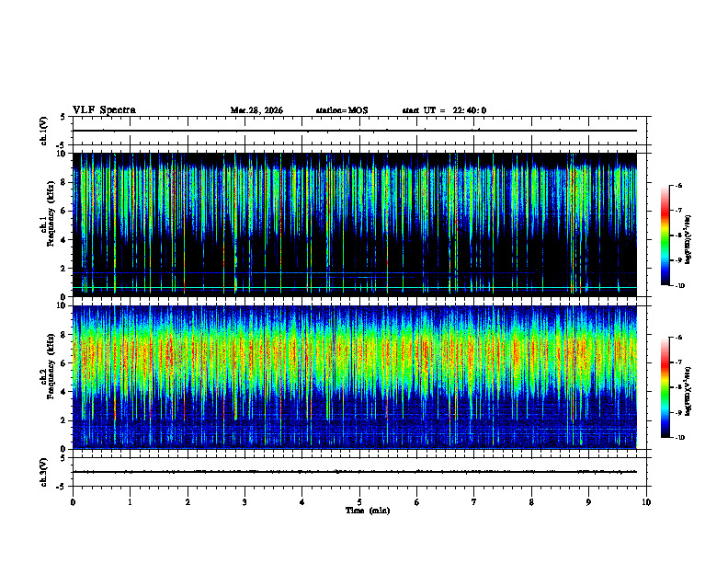The height and width of the screenshot is (563, 728).
Task: Click the "station=MOS" header text
Action: pyautogui.click(x=342, y=110)
